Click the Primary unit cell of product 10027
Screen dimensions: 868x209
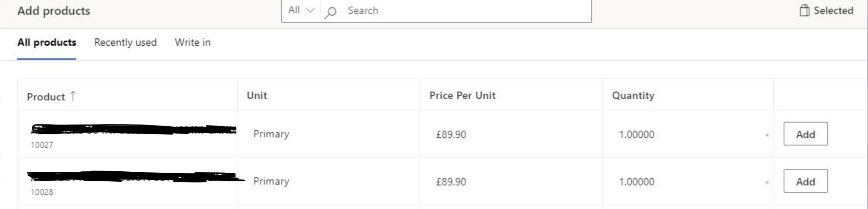[271, 134]
